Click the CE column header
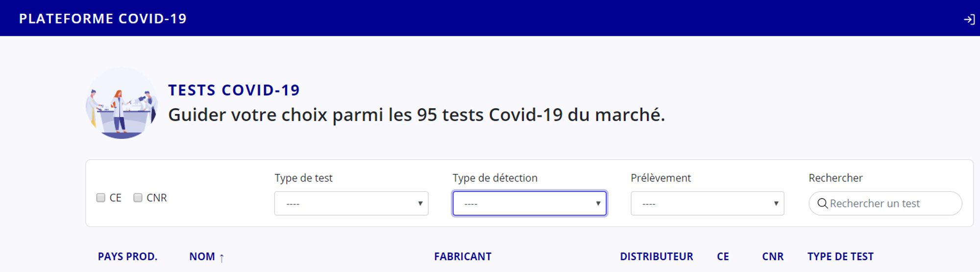Screen dimensions: 980x272 tap(723, 257)
